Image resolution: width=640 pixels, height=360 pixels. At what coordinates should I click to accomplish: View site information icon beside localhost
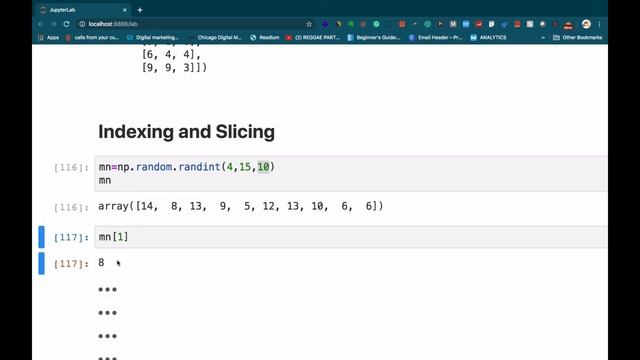82,24
